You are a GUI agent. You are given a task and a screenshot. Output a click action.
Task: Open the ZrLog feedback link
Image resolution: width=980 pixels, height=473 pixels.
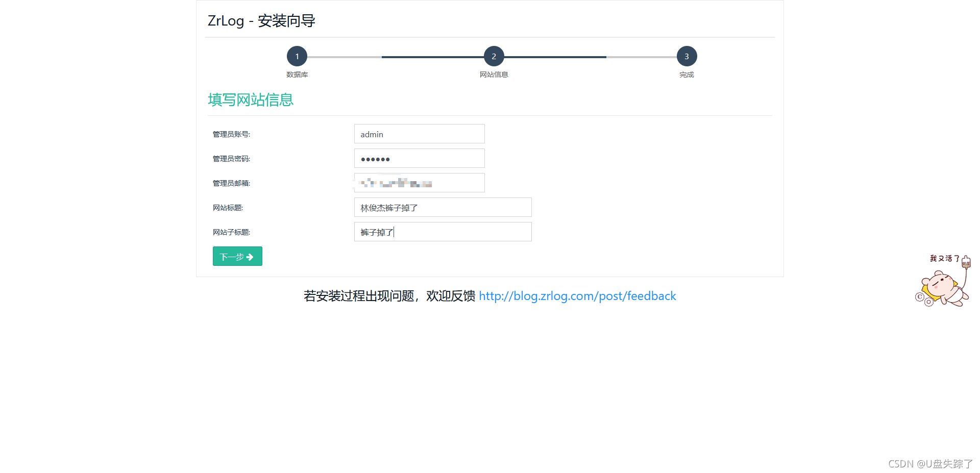pyautogui.click(x=577, y=296)
